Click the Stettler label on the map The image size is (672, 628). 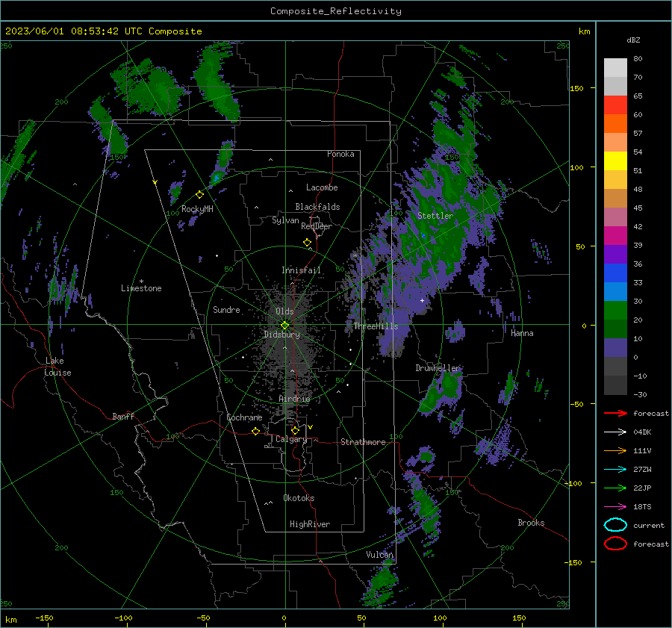[435, 216]
